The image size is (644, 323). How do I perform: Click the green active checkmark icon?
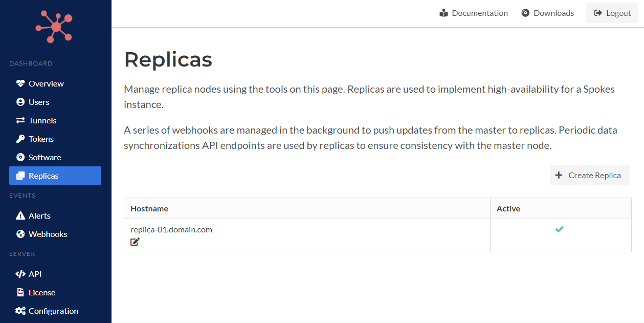[559, 229]
